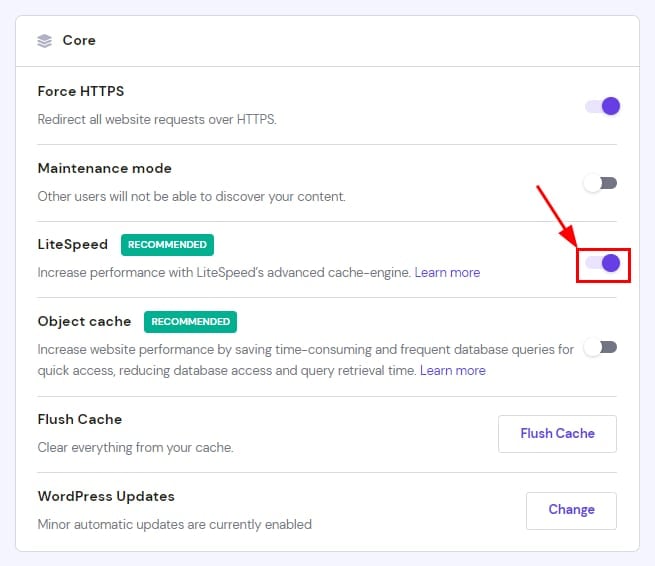Click the Redirect all website requests description
The width and height of the screenshot is (655, 566).
pyautogui.click(x=157, y=119)
